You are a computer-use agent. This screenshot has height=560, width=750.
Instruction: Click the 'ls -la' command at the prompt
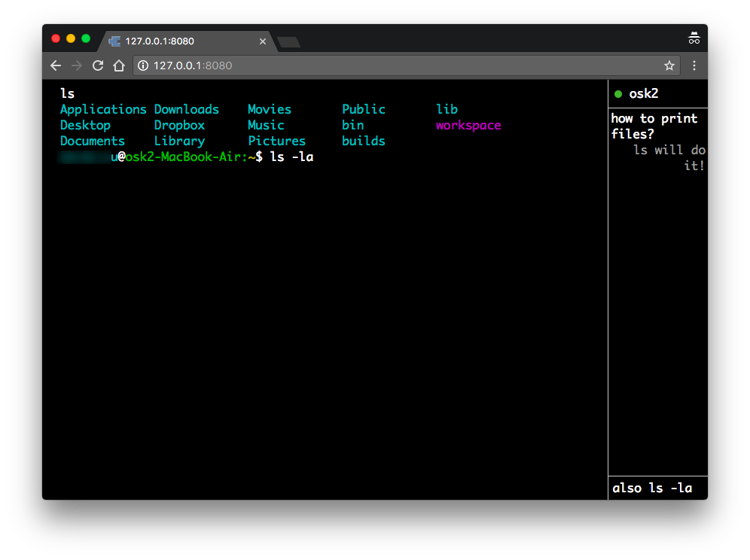(x=291, y=157)
